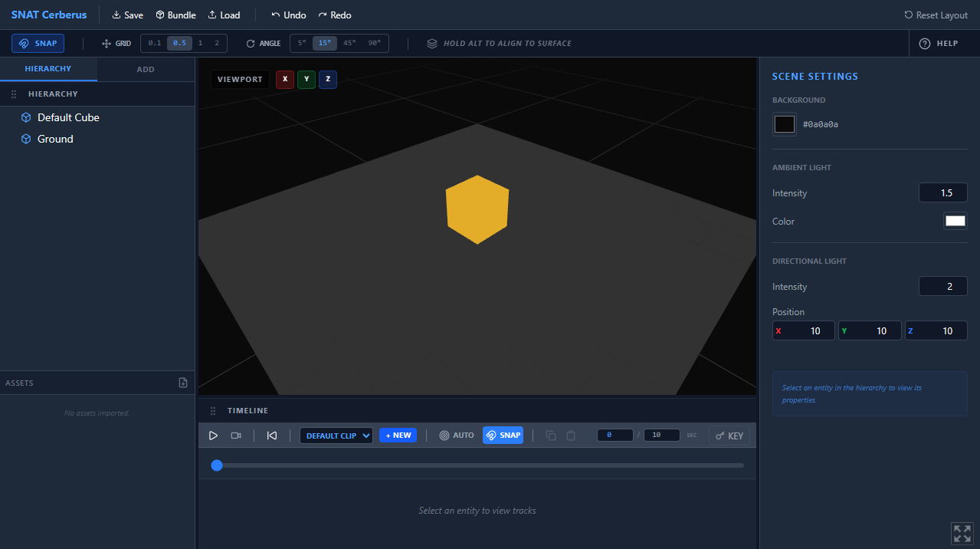Align viewport to the X axis

pos(285,79)
